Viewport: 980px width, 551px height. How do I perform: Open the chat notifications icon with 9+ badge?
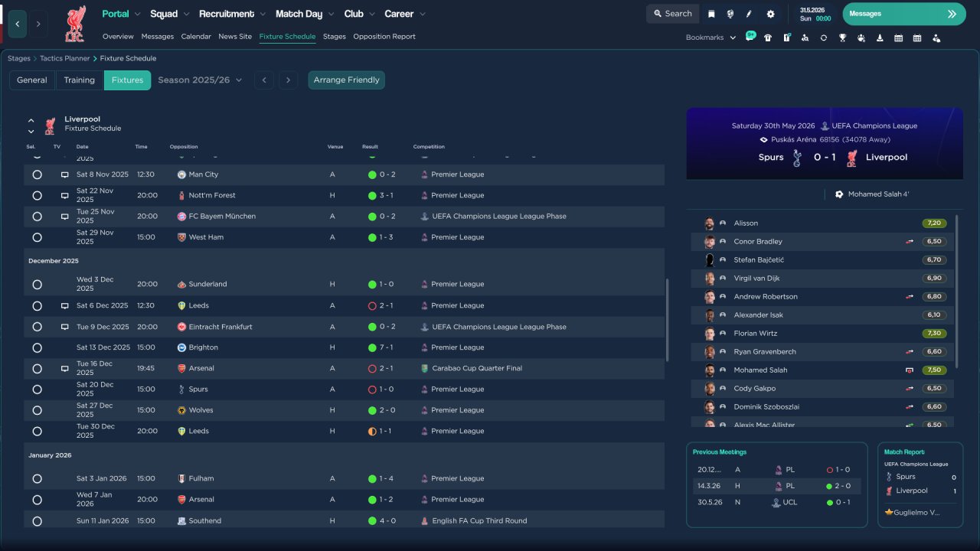tap(750, 37)
